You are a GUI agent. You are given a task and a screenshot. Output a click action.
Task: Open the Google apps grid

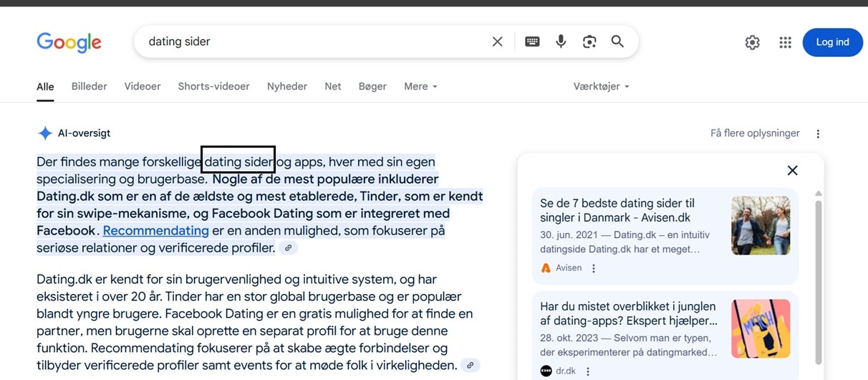785,42
